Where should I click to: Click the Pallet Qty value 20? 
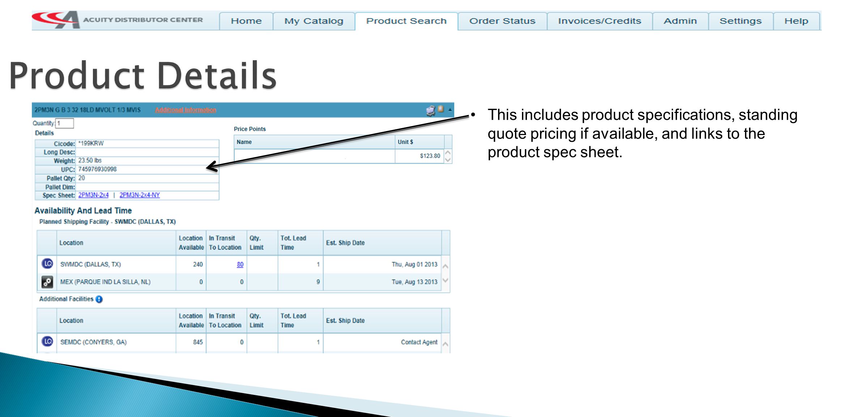pyautogui.click(x=81, y=178)
